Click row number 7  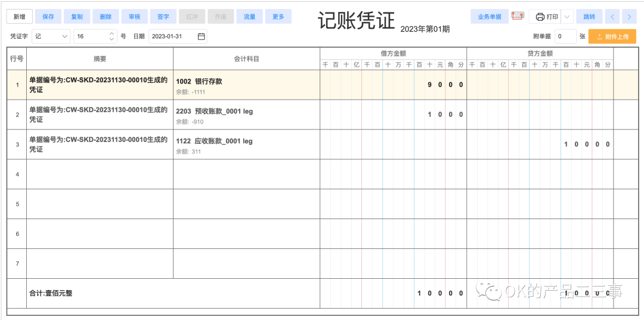[x=17, y=264]
